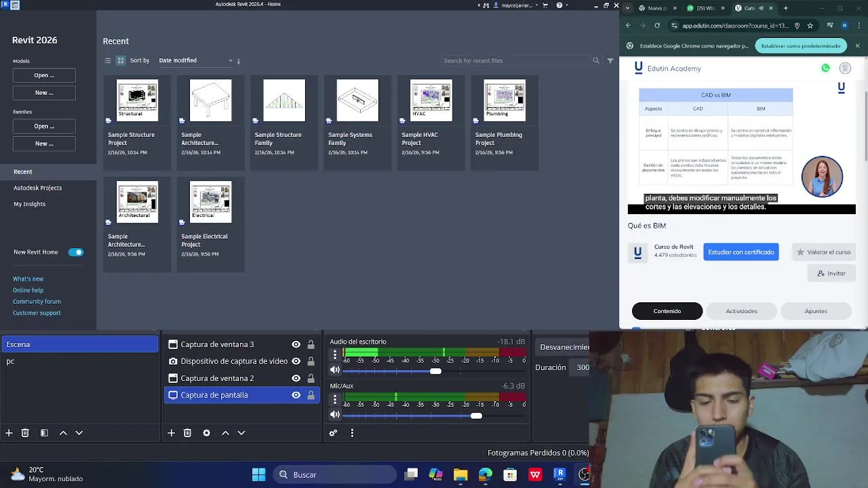This screenshot has height=488, width=868.
Task: Adjust Mic/Aux volume slider
Action: (476, 415)
